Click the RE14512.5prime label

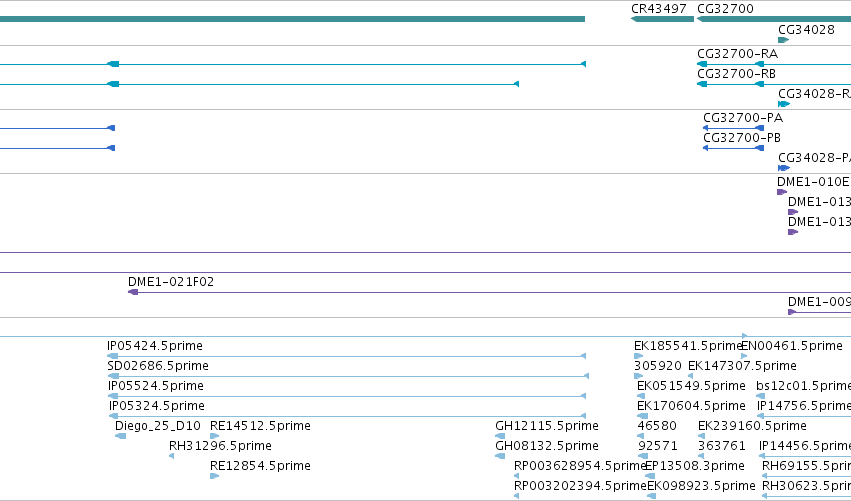coord(260,426)
